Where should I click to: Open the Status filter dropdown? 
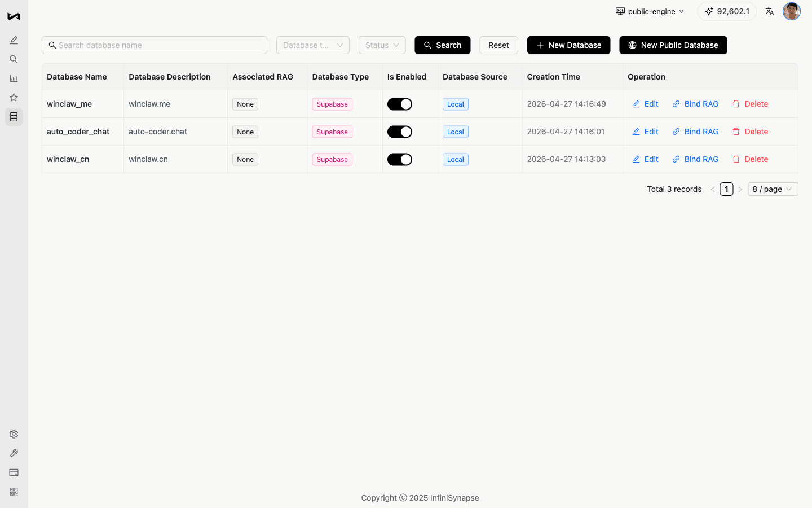click(382, 45)
